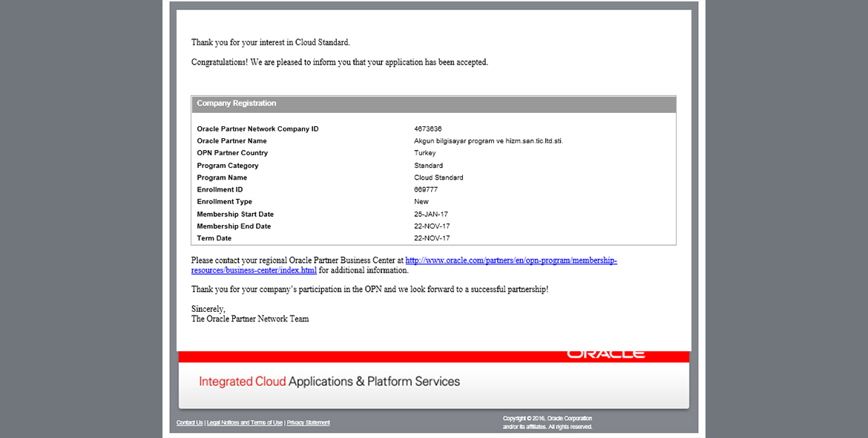Select the Enrollment ID value 669777
Viewport: 868px width, 438px height.
[426, 190]
